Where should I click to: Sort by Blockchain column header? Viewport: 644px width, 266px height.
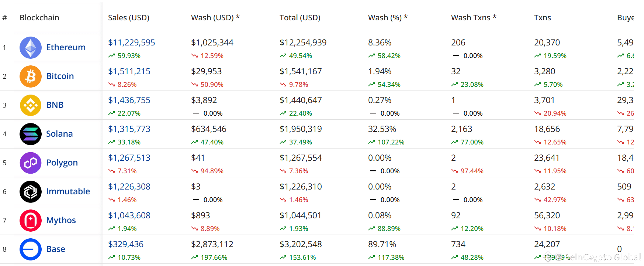[x=39, y=18]
